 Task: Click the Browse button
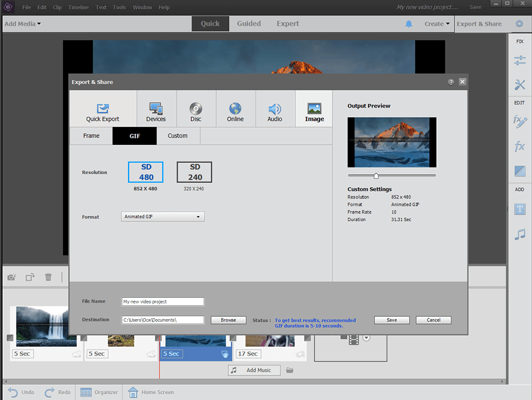228,320
